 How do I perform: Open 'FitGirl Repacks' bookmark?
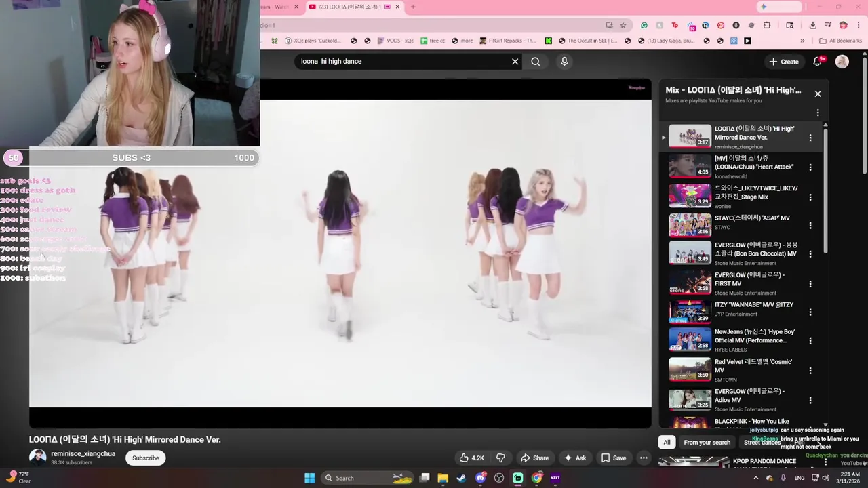pos(507,41)
